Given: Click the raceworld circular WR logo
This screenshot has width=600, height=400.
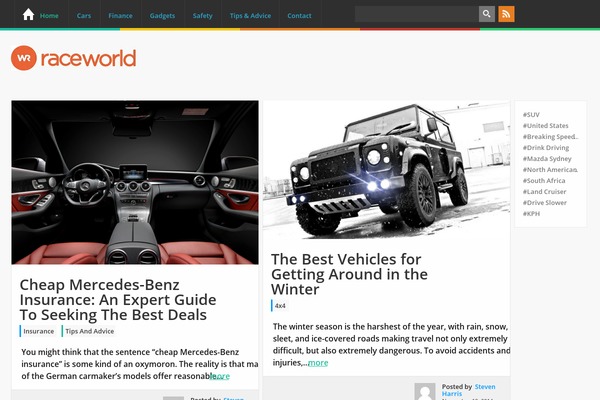Looking at the screenshot, I should click(x=24, y=58).
